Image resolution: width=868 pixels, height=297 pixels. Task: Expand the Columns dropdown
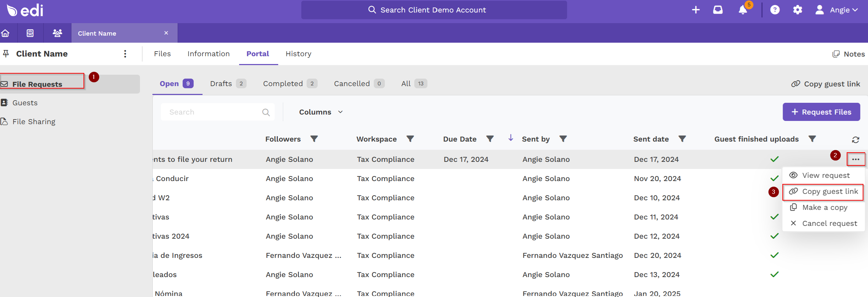pos(321,112)
